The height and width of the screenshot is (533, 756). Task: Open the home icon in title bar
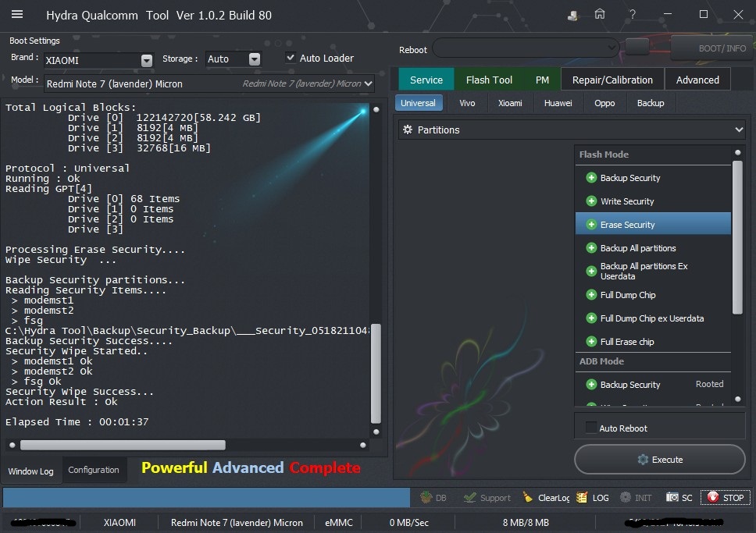599,15
